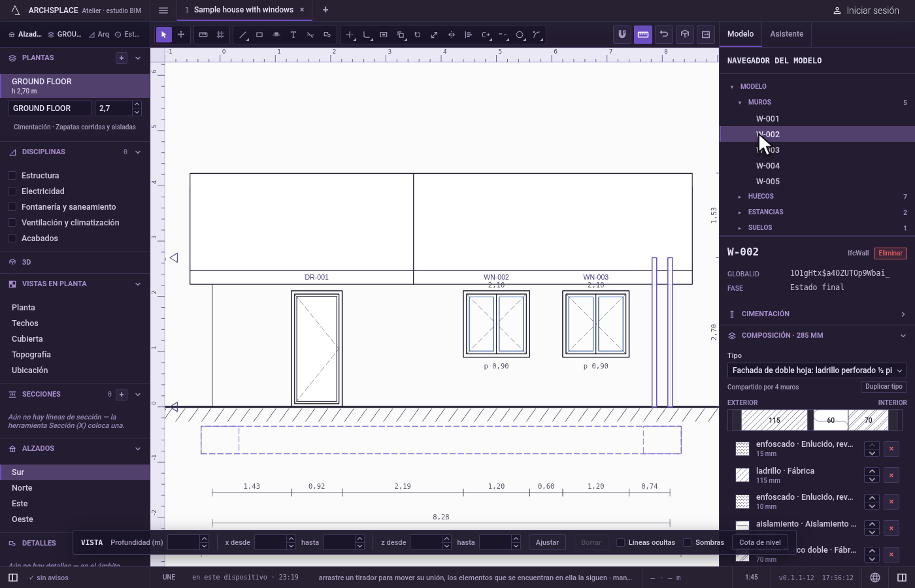The height and width of the screenshot is (588, 915).
Task: Delete the ladrillo · Fábrica layer
Action: tap(891, 475)
